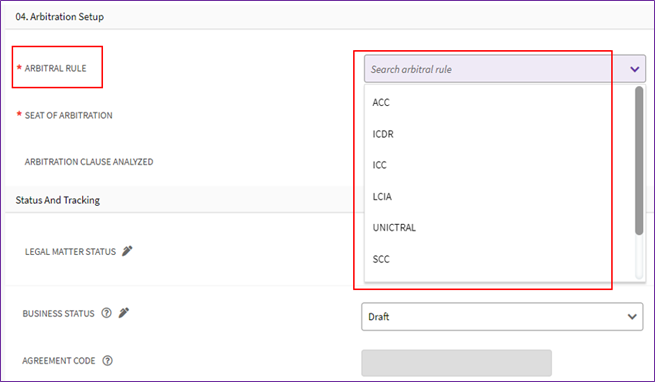Image resolution: width=655 pixels, height=382 pixels.
Task: Click the edit pencil next to Business Status
Action: click(124, 313)
